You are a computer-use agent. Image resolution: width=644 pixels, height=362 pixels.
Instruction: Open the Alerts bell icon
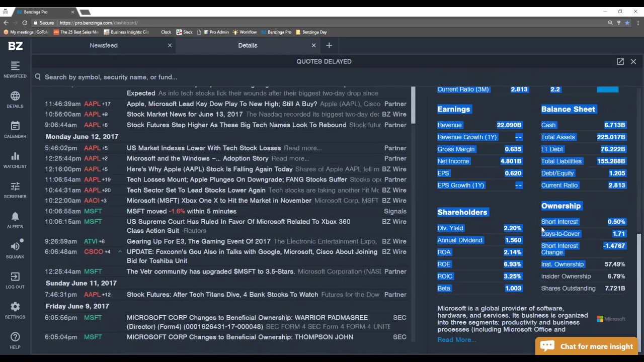(x=15, y=217)
